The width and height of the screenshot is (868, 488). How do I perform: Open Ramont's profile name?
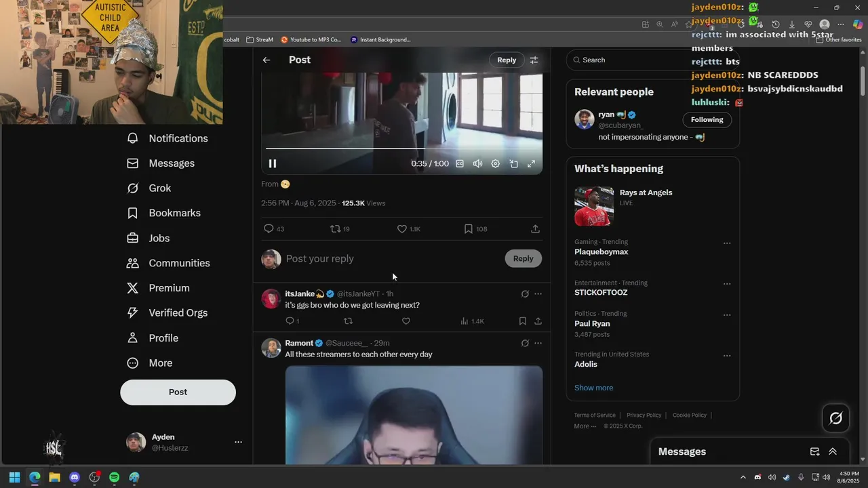tap(299, 343)
